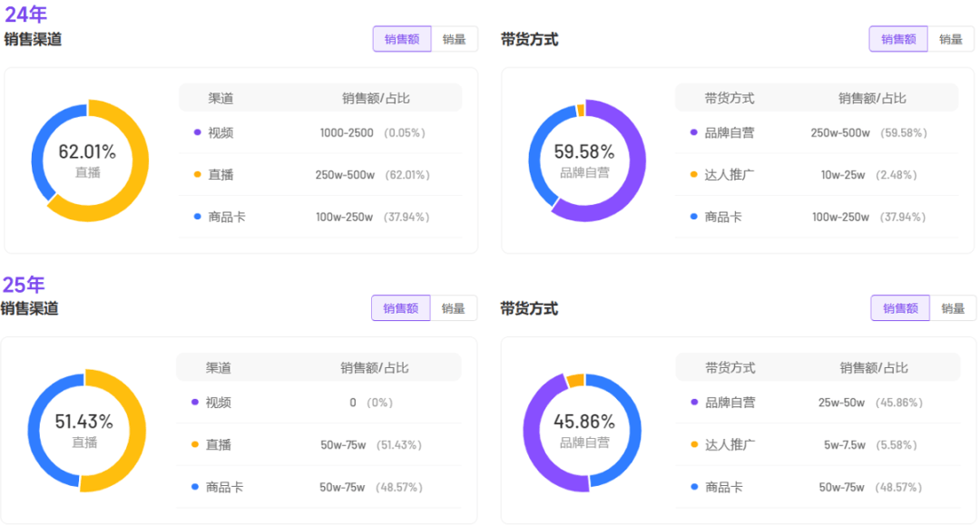Click the 45.86% 品牌自营 donut chart center
The width and height of the screenshot is (980, 525).
tap(584, 431)
